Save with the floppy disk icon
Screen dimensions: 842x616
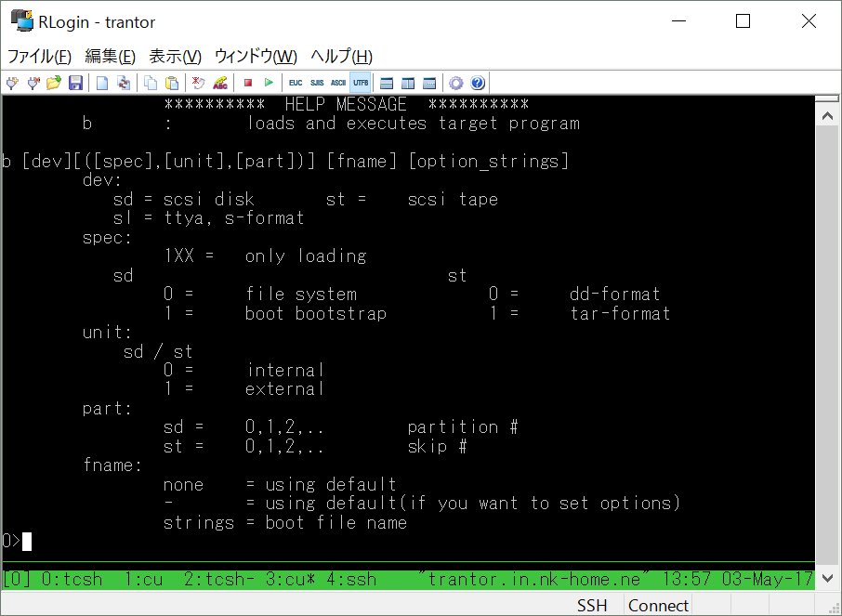point(75,83)
